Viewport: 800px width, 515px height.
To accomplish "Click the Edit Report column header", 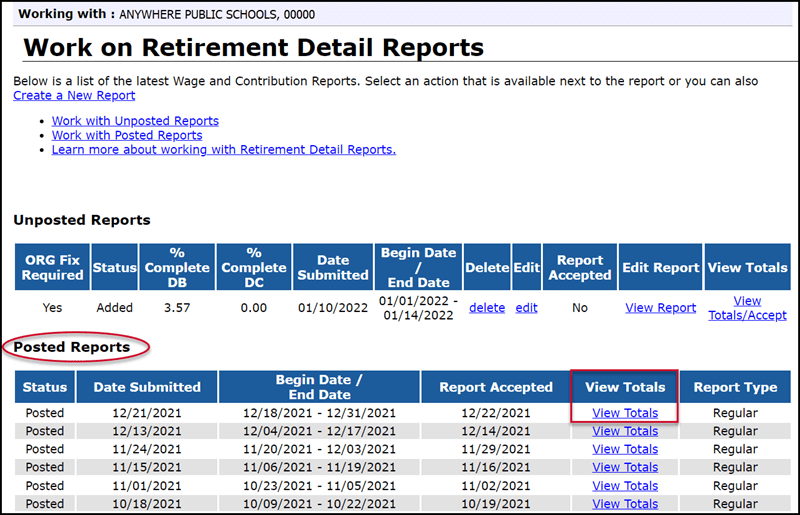I will click(x=660, y=268).
